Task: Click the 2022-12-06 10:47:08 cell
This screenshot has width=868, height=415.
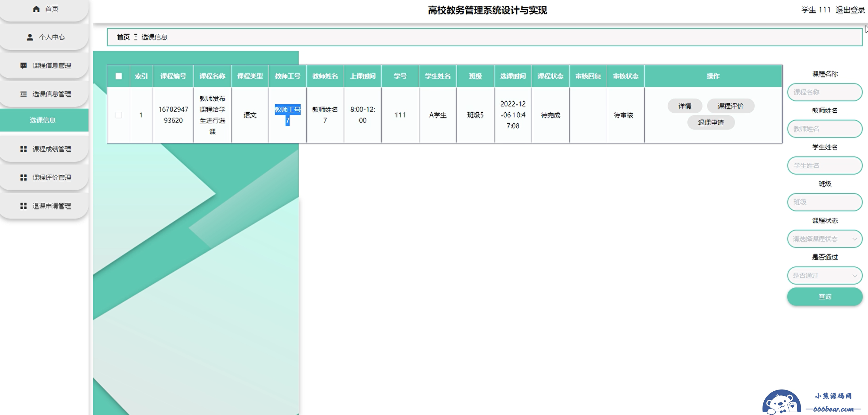Action: tap(513, 115)
